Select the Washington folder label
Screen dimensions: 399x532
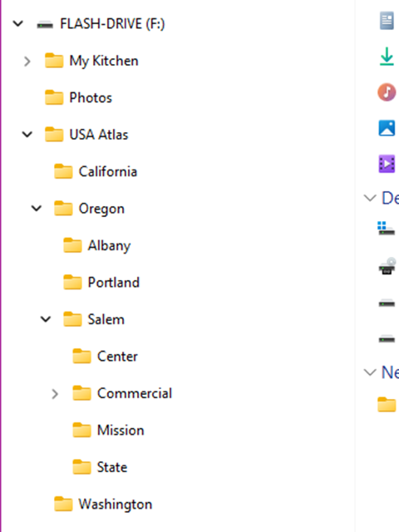click(116, 505)
